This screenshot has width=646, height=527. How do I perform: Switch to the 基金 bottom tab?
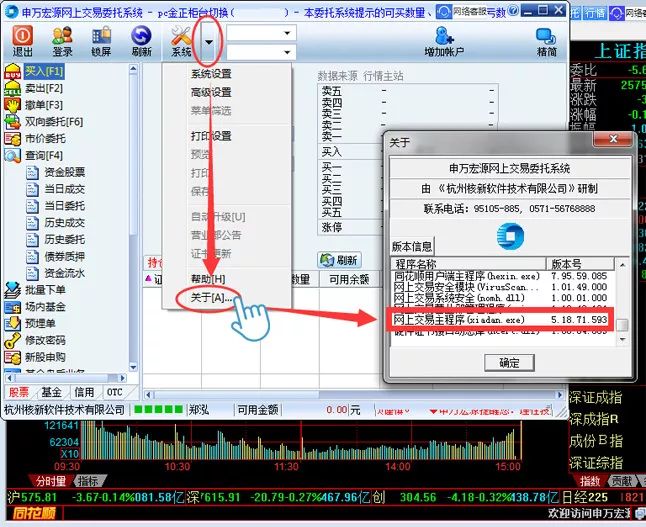tap(51, 392)
